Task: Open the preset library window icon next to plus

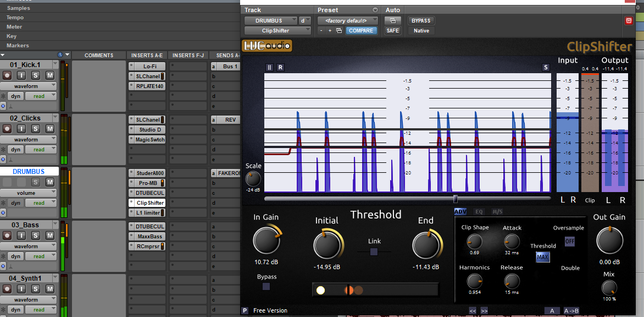Action: pos(339,30)
